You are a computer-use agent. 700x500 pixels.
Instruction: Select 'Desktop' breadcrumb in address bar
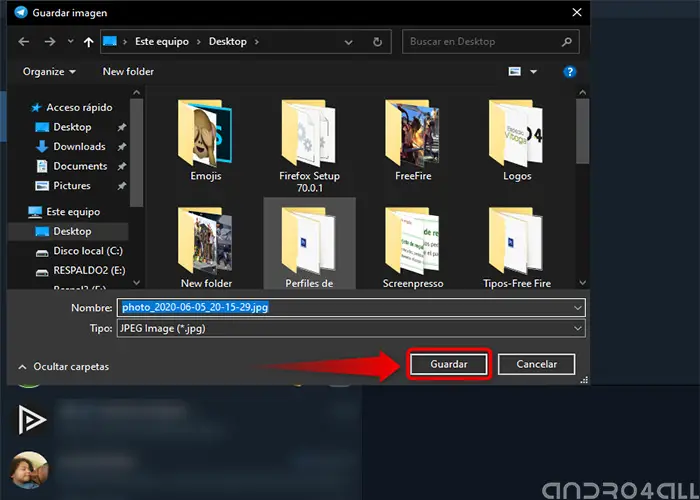point(228,42)
